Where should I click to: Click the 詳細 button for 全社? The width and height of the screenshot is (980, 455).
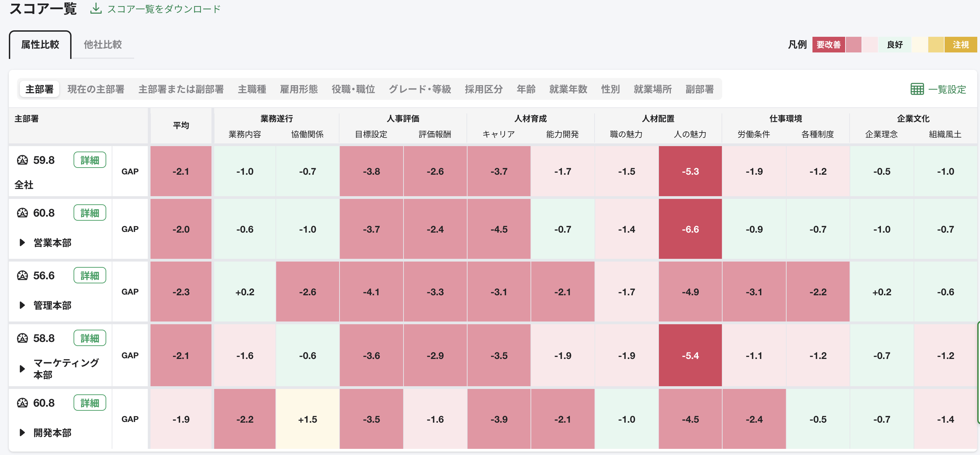[90, 160]
